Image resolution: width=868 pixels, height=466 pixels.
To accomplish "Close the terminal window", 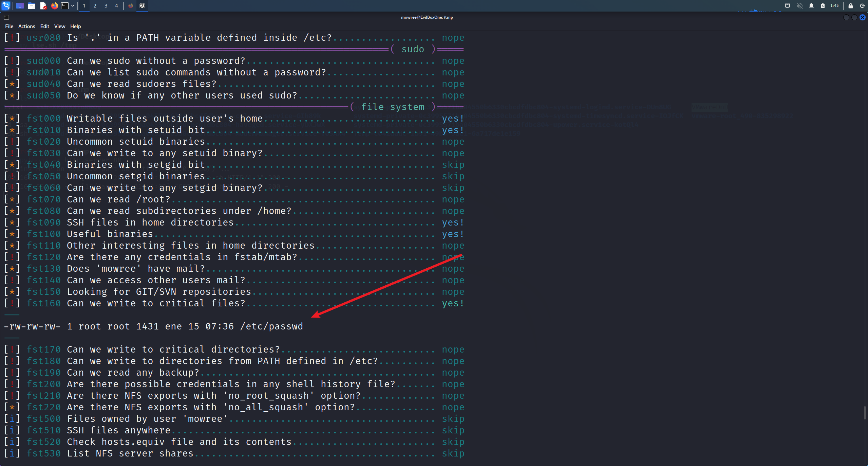I will pos(862,17).
